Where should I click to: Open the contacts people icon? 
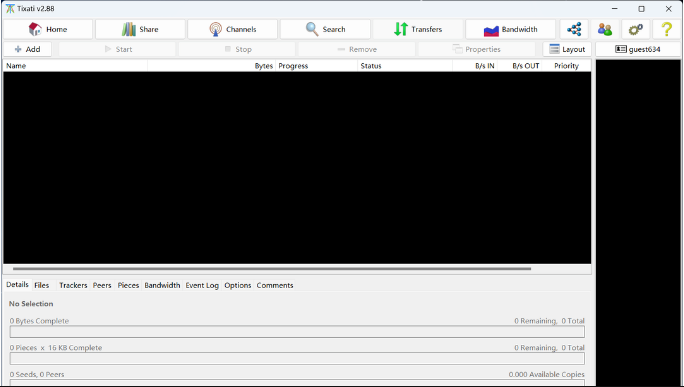pos(605,29)
